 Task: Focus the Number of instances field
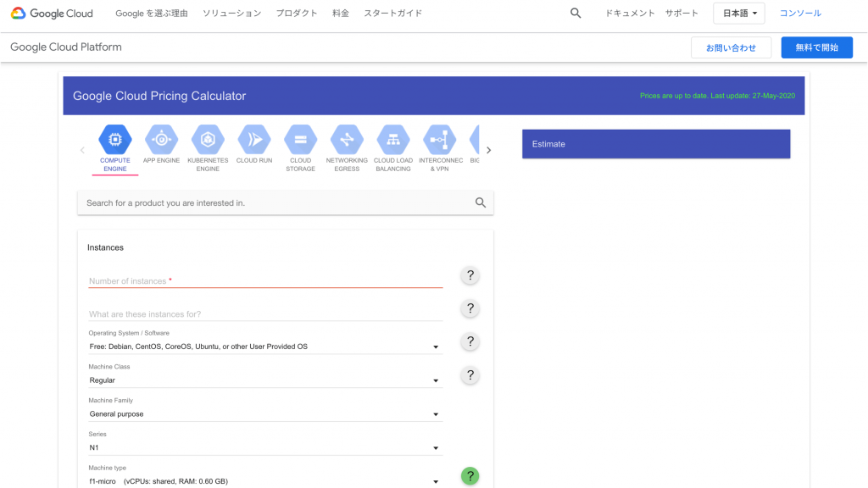[x=265, y=281]
